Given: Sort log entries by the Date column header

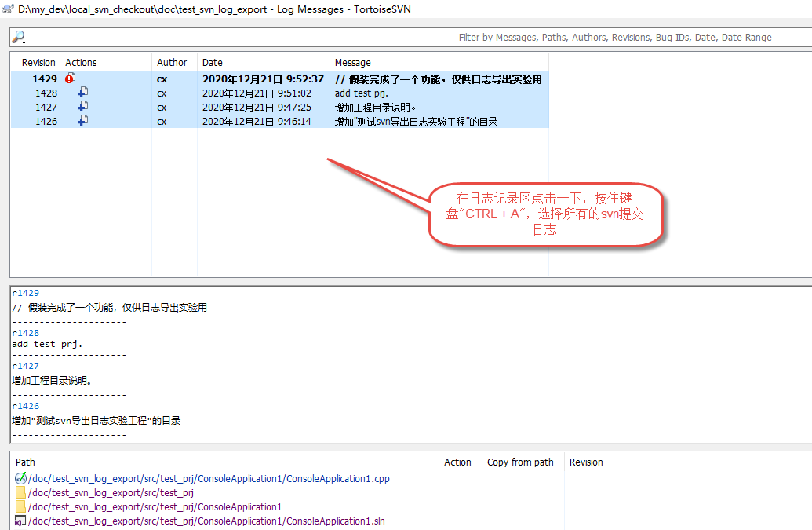Looking at the screenshot, I should point(211,62).
